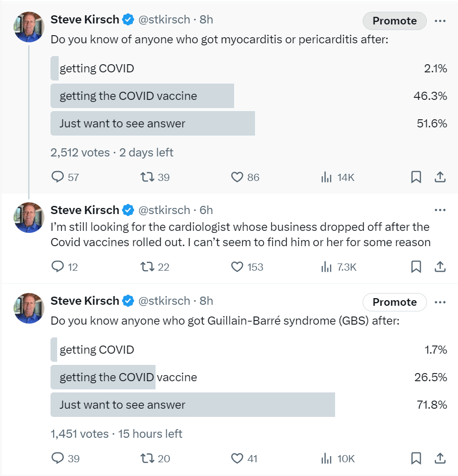Open more options menu on cardiologist tweet

[440, 210]
